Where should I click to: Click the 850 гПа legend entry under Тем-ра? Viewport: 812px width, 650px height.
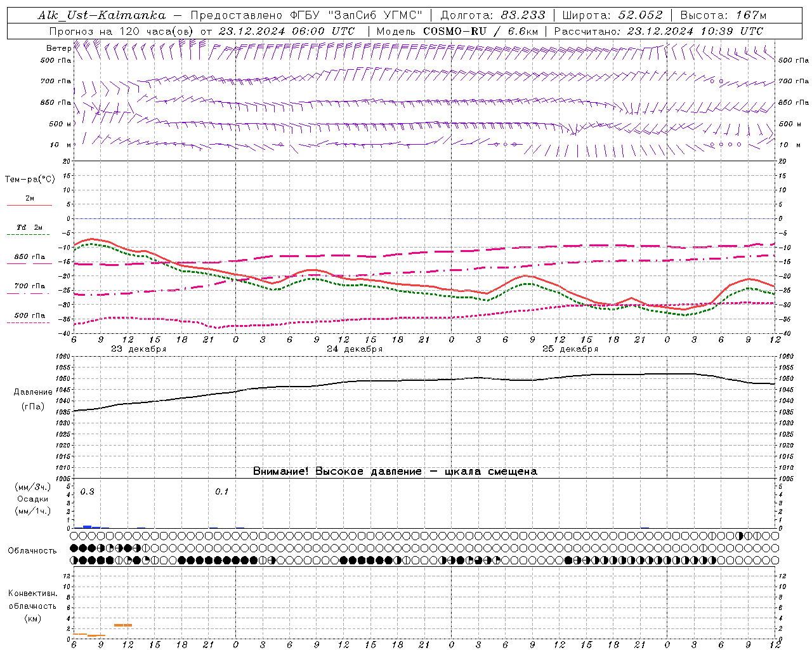pyautogui.click(x=30, y=257)
